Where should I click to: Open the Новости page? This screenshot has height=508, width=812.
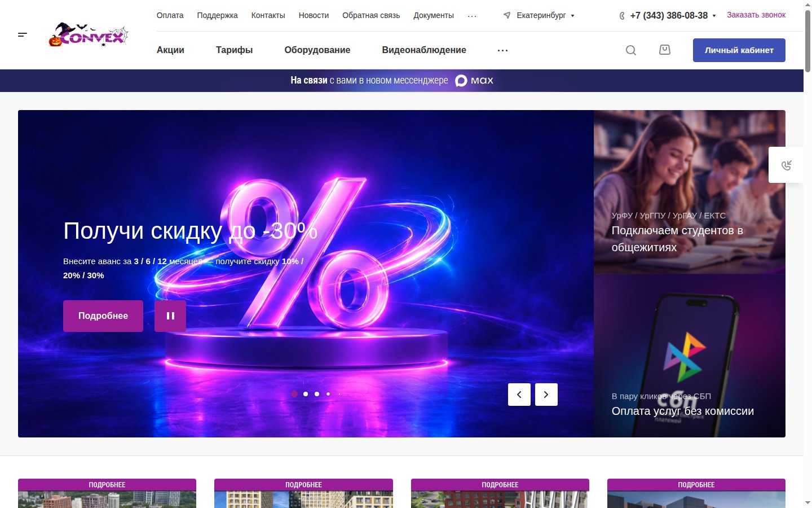[x=314, y=15]
